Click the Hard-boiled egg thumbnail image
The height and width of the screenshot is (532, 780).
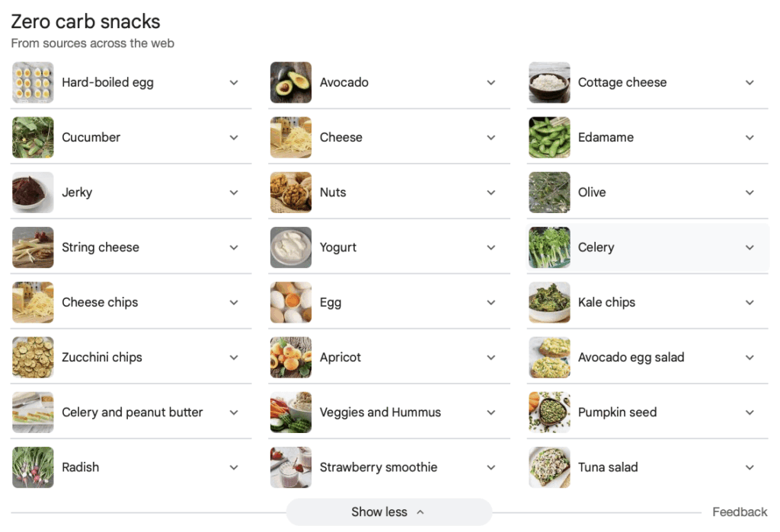[x=33, y=83]
